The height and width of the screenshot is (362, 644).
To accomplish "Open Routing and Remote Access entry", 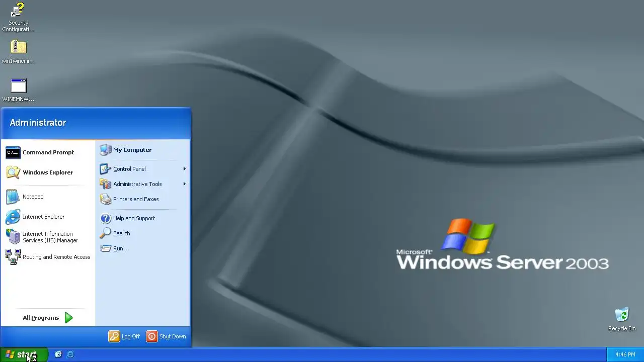I will [48, 257].
